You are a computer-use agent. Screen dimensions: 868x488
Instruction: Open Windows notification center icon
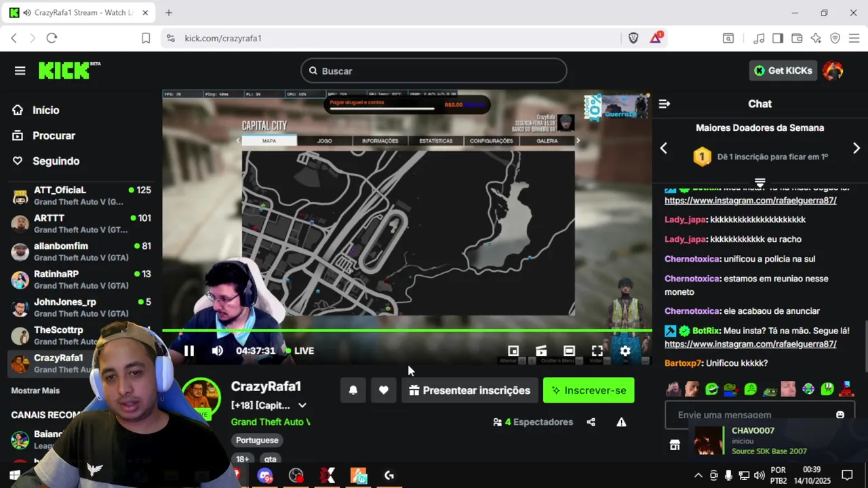847,475
